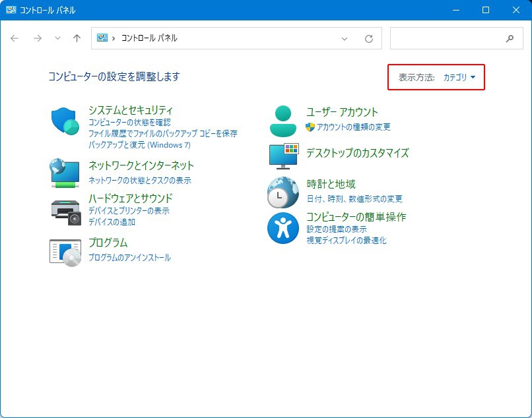Open the カテゴリ view-by dropdown
Image resolution: width=532 pixels, height=418 pixels.
pos(459,77)
